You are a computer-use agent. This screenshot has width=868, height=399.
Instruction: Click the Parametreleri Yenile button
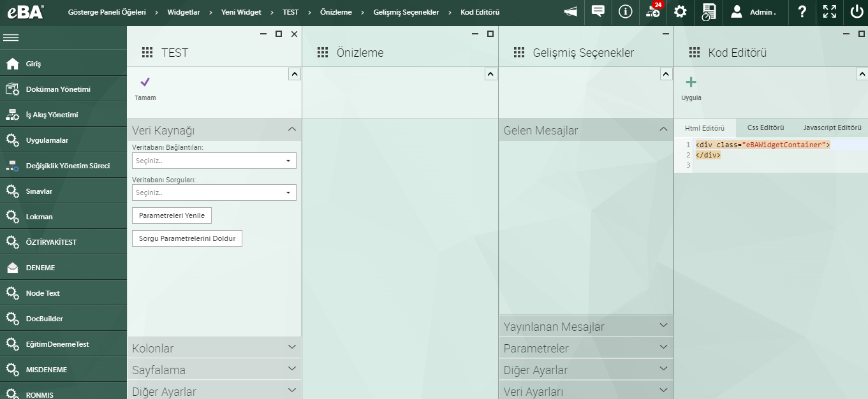172,215
